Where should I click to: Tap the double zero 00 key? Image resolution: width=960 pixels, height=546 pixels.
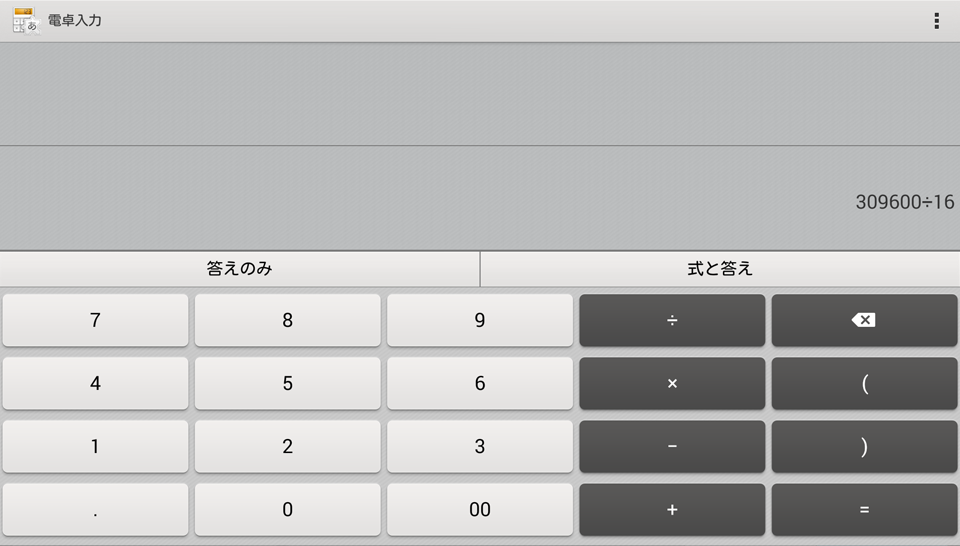pyautogui.click(x=479, y=509)
